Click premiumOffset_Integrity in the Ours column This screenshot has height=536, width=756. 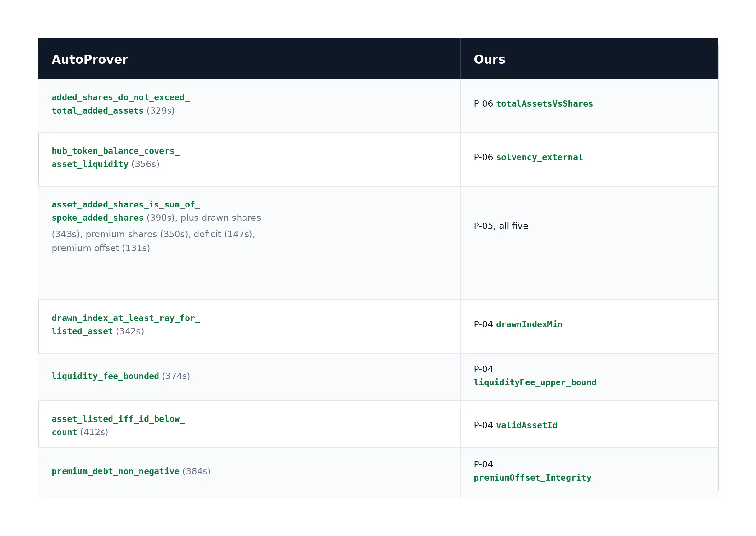click(x=532, y=478)
